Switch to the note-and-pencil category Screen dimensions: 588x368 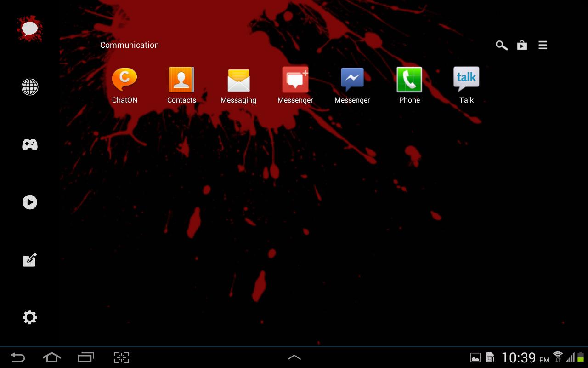coord(30,260)
